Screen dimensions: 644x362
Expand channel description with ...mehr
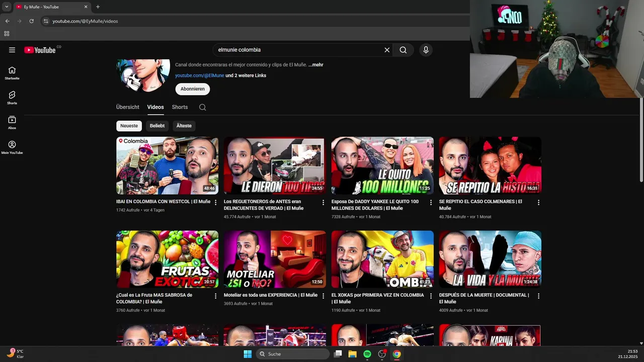pos(316,65)
